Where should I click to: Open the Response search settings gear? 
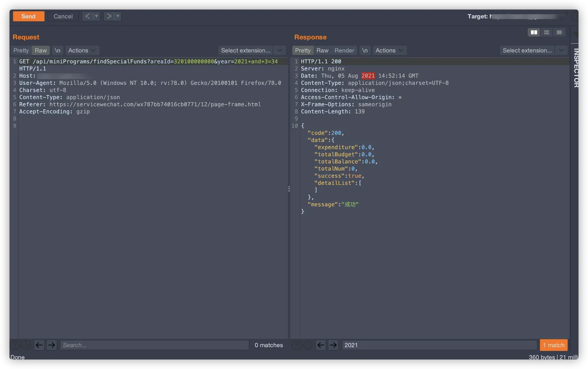point(308,345)
